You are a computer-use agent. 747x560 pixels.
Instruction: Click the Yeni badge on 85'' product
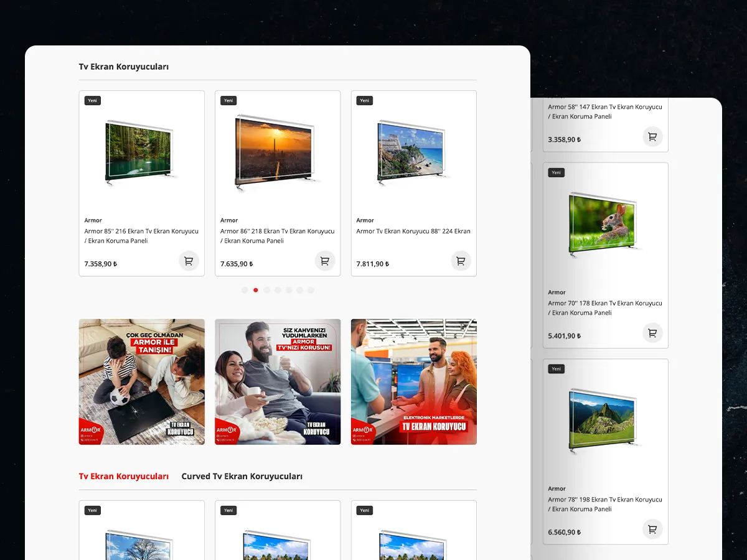93,101
